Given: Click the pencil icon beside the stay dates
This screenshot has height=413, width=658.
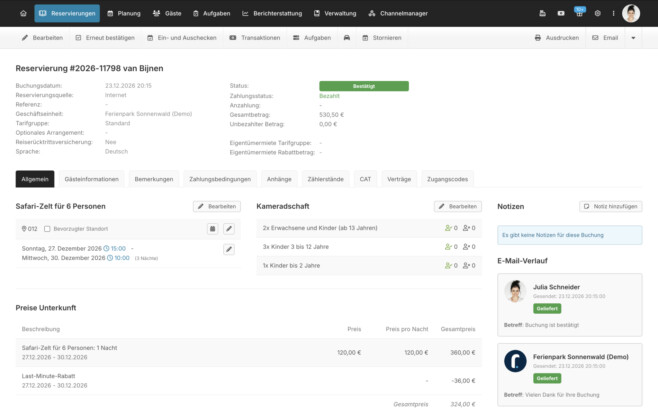Looking at the screenshot, I should (x=229, y=249).
